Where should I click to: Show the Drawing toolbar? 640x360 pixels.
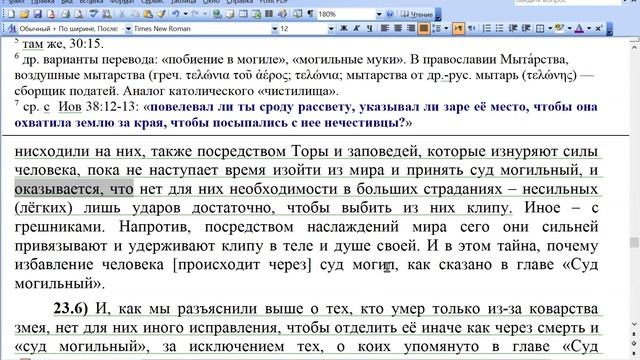tap(282, 14)
